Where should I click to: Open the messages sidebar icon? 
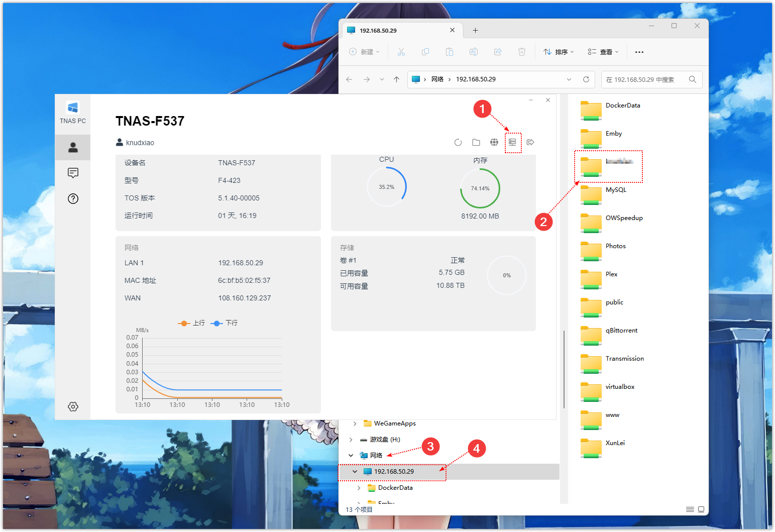(x=73, y=173)
